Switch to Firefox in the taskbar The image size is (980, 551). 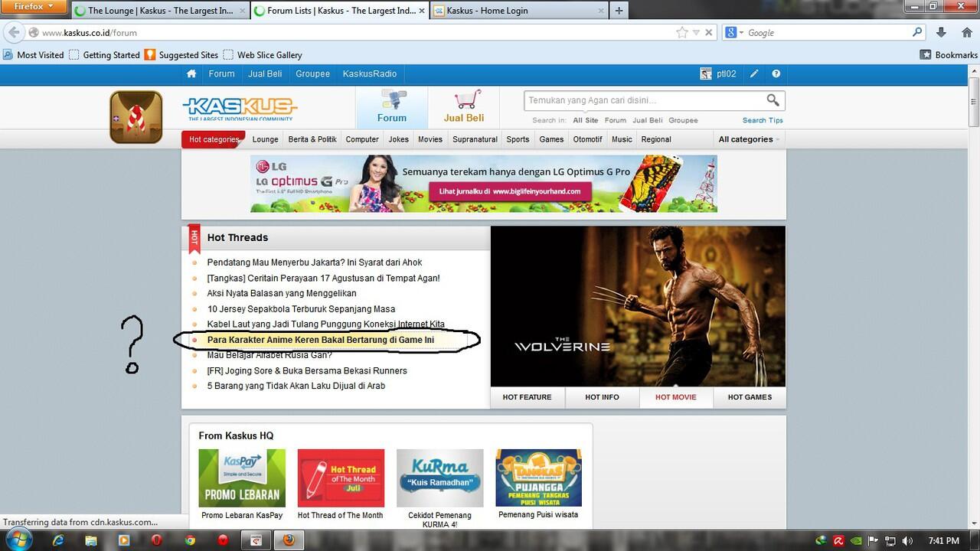point(289,540)
